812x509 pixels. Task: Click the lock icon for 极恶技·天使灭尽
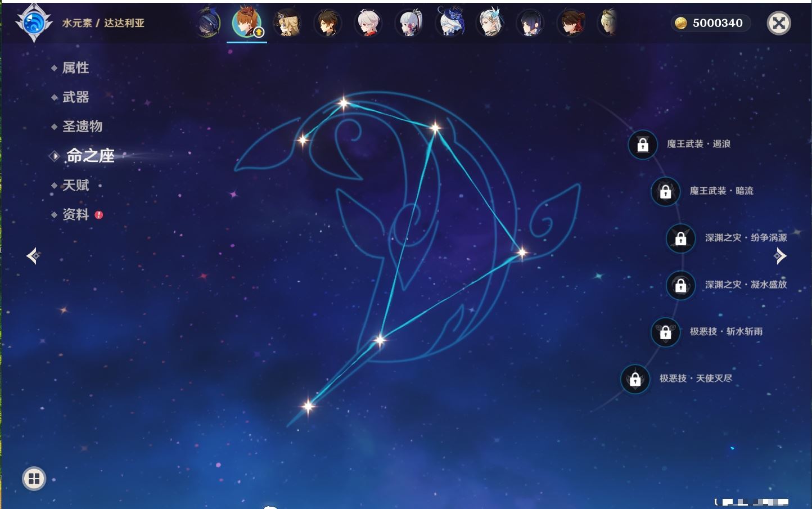click(x=635, y=379)
